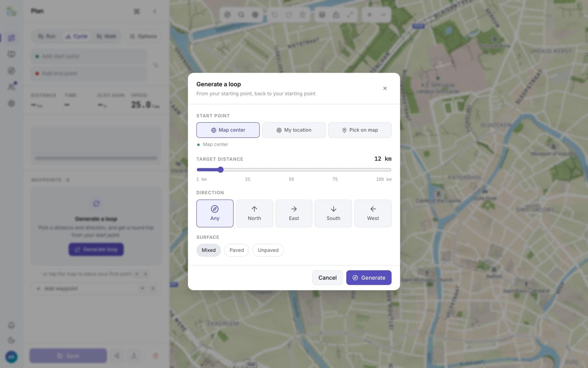Click the Generate loop button in the Plan panel
Screen dimensions: 588x368
pos(96,249)
